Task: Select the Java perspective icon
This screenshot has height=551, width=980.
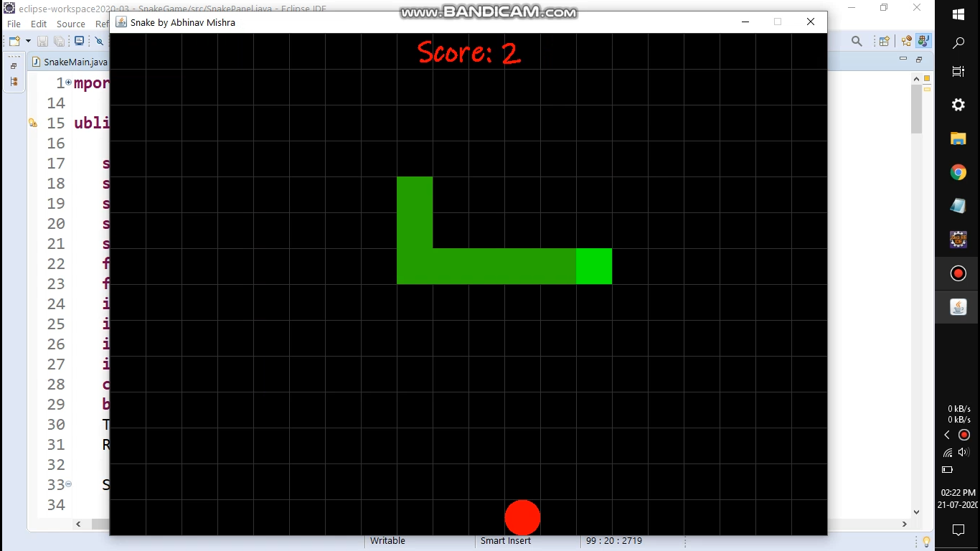Action: 923,41
